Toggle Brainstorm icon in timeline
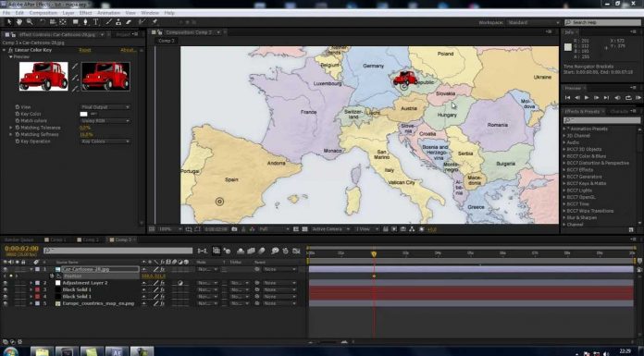Screen dimensions: 644x356 [275, 251]
